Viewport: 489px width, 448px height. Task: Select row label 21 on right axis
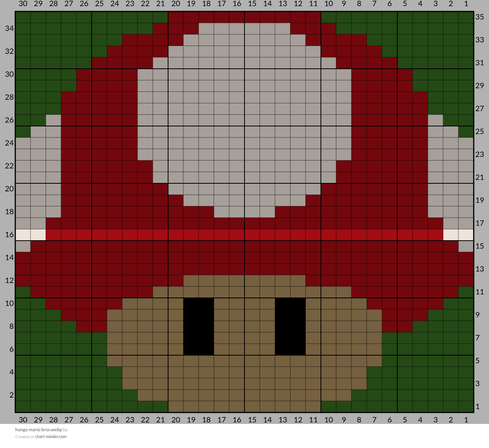pos(479,177)
